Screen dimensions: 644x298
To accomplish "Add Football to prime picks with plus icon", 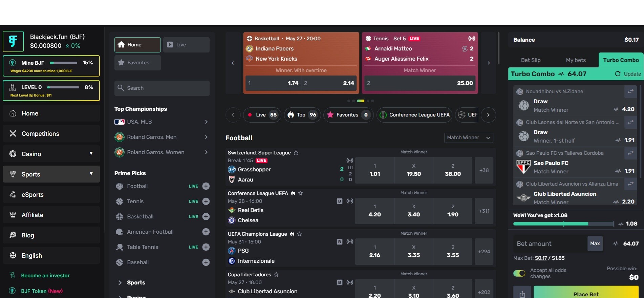I will tap(206, 186).
